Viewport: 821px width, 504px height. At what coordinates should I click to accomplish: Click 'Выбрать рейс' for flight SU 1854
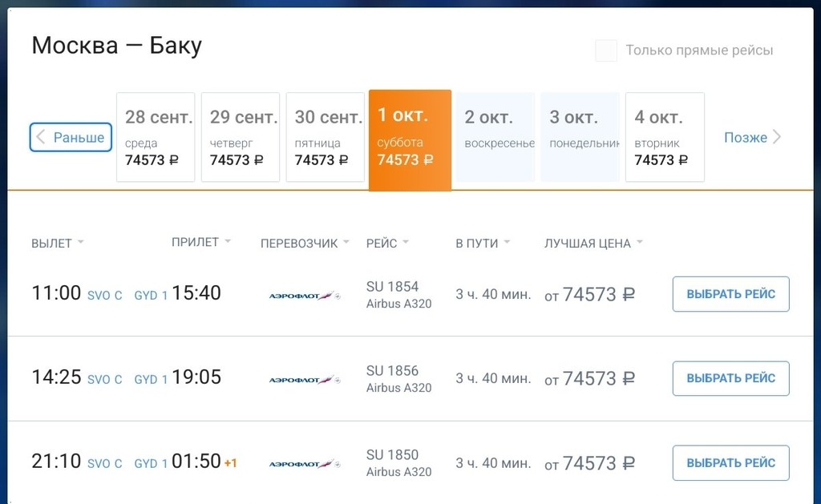point(730,294)
